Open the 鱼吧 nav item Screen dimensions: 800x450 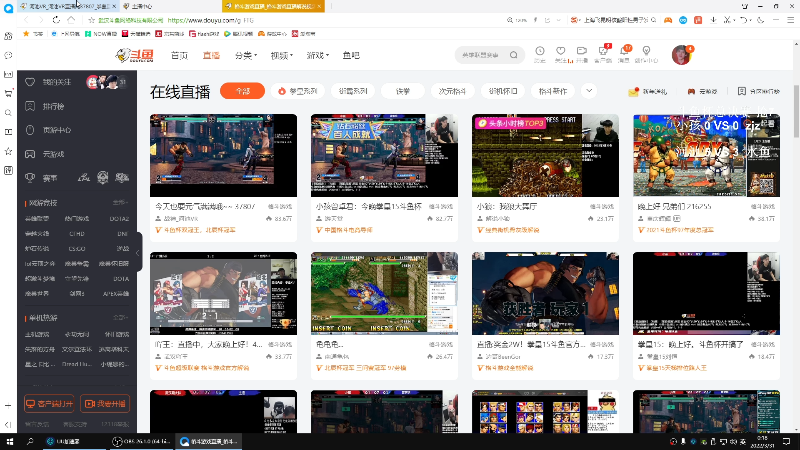(351, 55)
